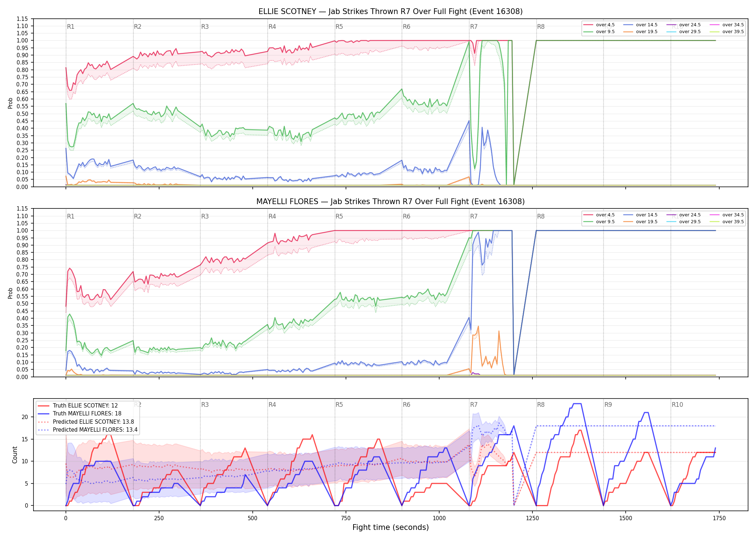Select 'over 34.5' legend entry in Flores chart
Image resolution: width=756 pixels, height=540 pixels.
pyautogui.click(x=727, y=215)
